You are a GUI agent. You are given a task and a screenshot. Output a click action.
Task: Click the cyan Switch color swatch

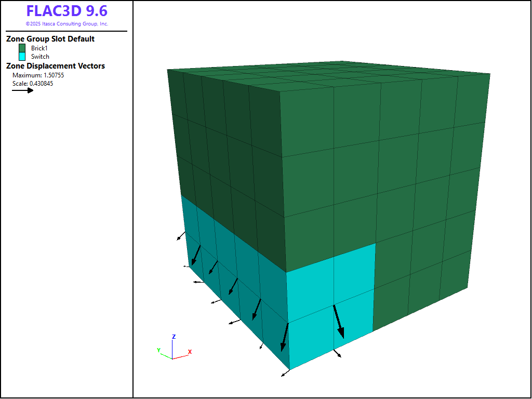point(22,56)
